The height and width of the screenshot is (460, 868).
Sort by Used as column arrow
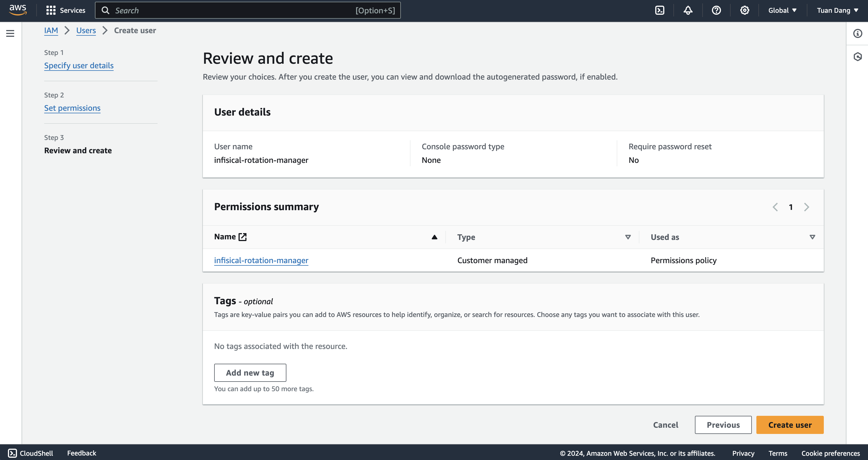pos(812,237)
